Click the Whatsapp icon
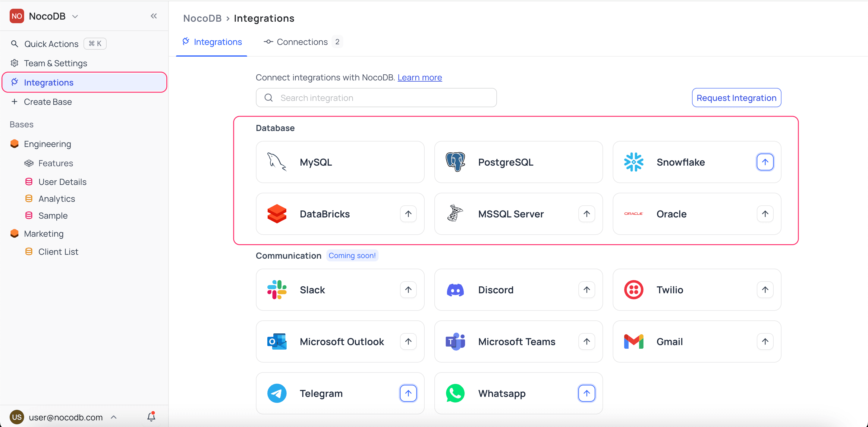The image size is (868, 427). click(x=455, y=393)
